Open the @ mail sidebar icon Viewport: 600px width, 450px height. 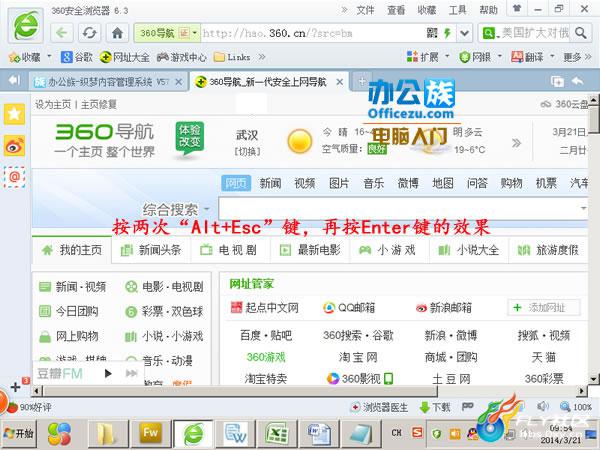(15, 177)
